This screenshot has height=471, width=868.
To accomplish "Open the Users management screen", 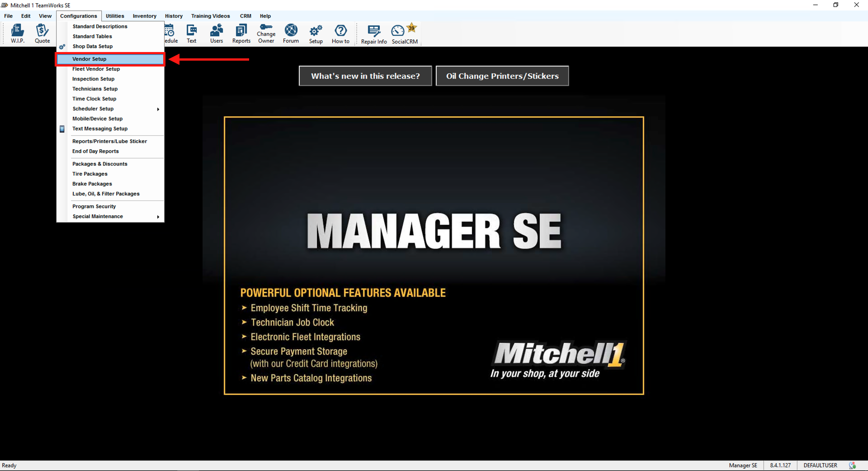I will pos(216,33).
